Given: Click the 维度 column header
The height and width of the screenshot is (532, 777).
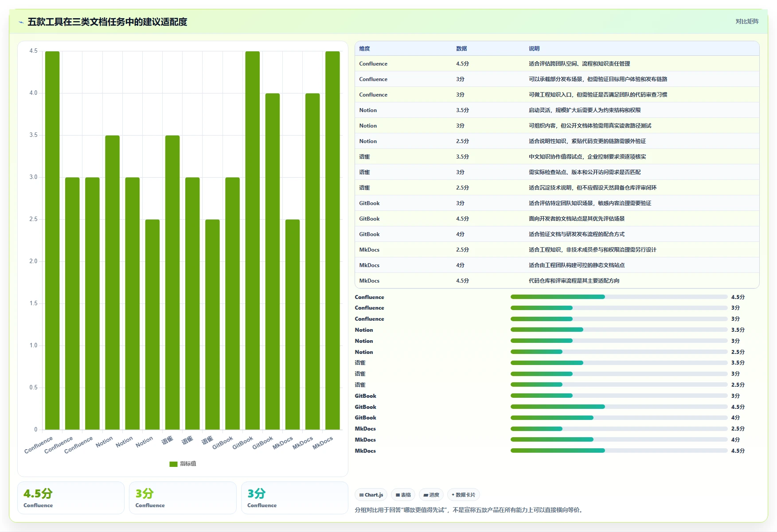Looking at the screenshot, I should click(x=364, y=49).
